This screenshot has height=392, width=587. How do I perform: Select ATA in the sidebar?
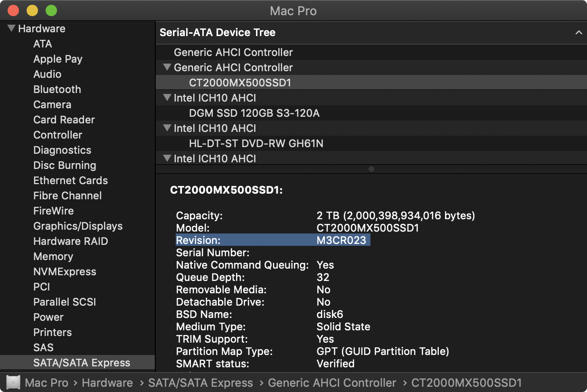coord(43,44)
